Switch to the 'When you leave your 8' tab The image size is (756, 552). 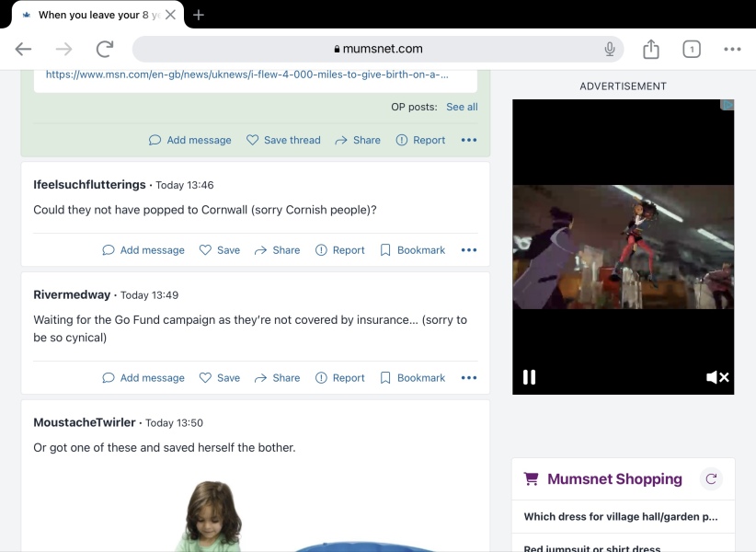coord(96,15)
